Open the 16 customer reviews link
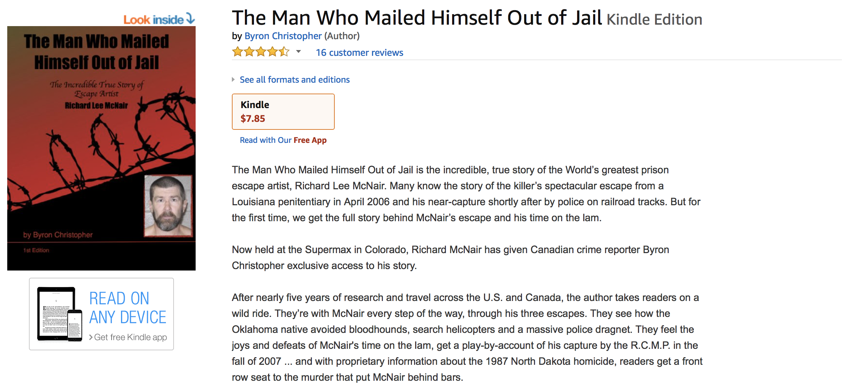The height and width of the screenshot is (388, 868). coord(359,53)
